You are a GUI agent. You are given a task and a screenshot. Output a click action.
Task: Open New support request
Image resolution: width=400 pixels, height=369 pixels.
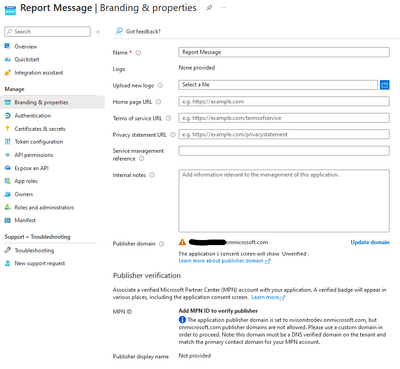click(40, 263)
